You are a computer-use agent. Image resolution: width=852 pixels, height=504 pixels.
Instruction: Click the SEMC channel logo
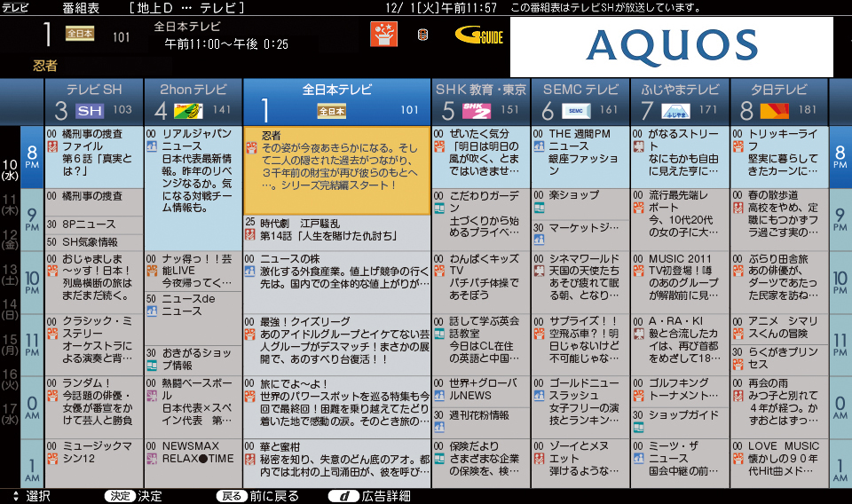point(576,111)
